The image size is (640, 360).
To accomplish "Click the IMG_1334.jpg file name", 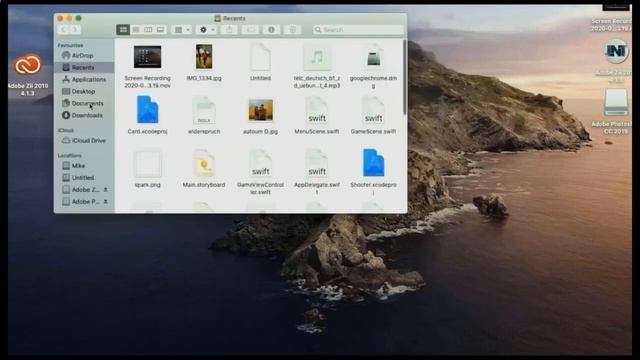I will pos(204,78).
